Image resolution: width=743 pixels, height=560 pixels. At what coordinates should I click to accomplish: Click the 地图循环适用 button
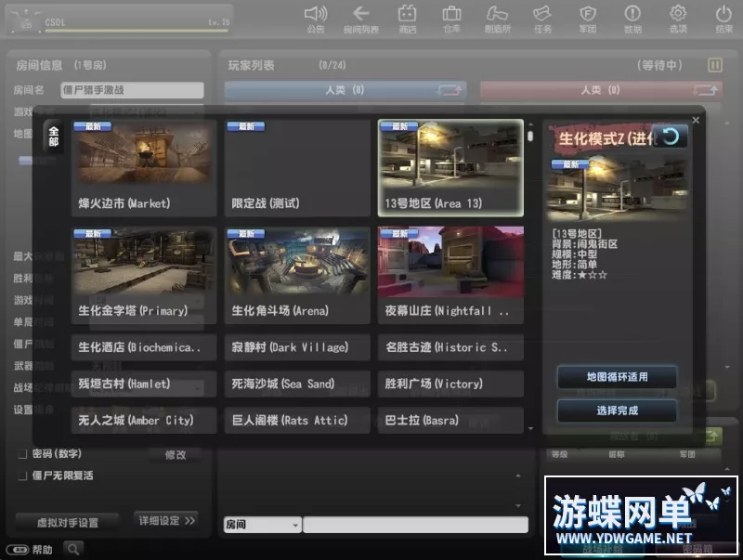617,377
